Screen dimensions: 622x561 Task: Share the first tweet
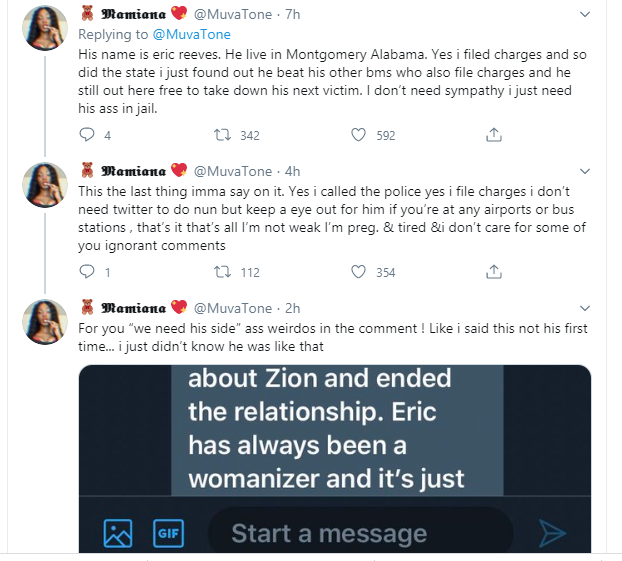coord(493,135)
